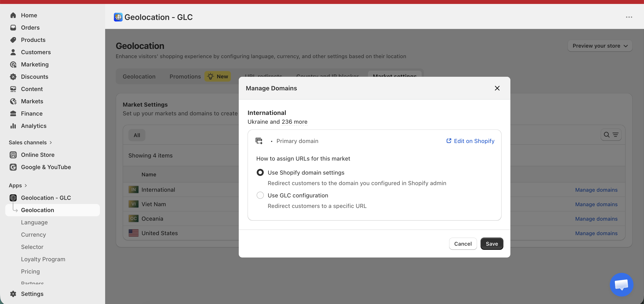Image resolution: width=644 pixels, height=304 pixels.
Task: Click the Name column header
Action: [x=149, y=175]
